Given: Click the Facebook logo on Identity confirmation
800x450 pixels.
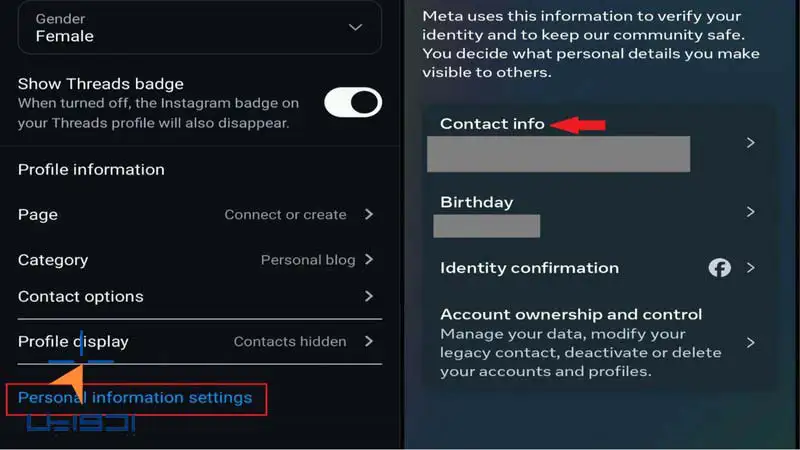Looking at the screenshot, I should click(x=719, y=268).
